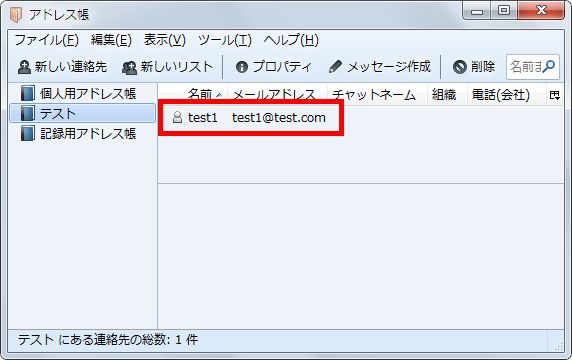This screenshot has height=360, width=572.
Task: Click the status bar contact count text
Action: coord(108,340)
